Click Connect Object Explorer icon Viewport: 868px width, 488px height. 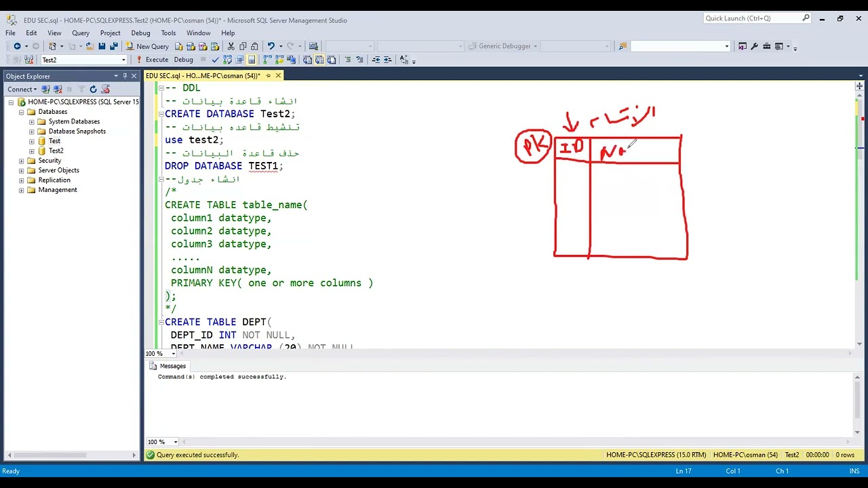click(x=45, y=89)
